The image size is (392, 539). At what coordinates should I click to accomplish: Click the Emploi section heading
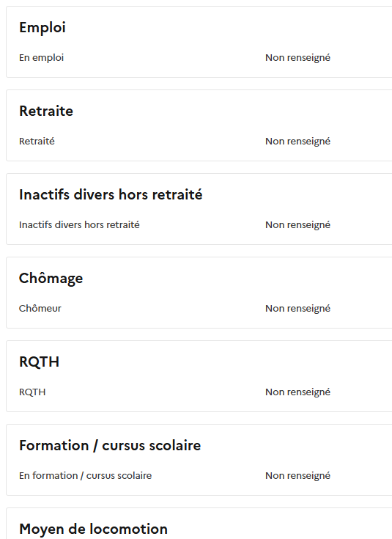[x=42, y=28]
